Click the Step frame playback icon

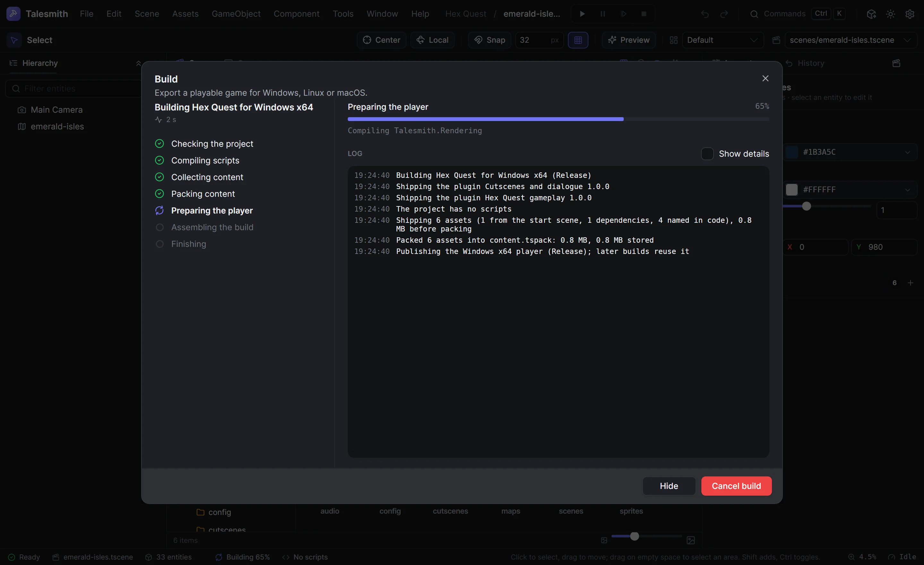click(623, 14)
